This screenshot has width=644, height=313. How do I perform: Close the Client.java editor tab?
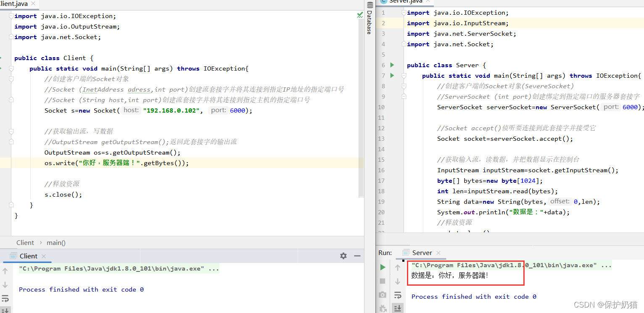coord(34,4)
